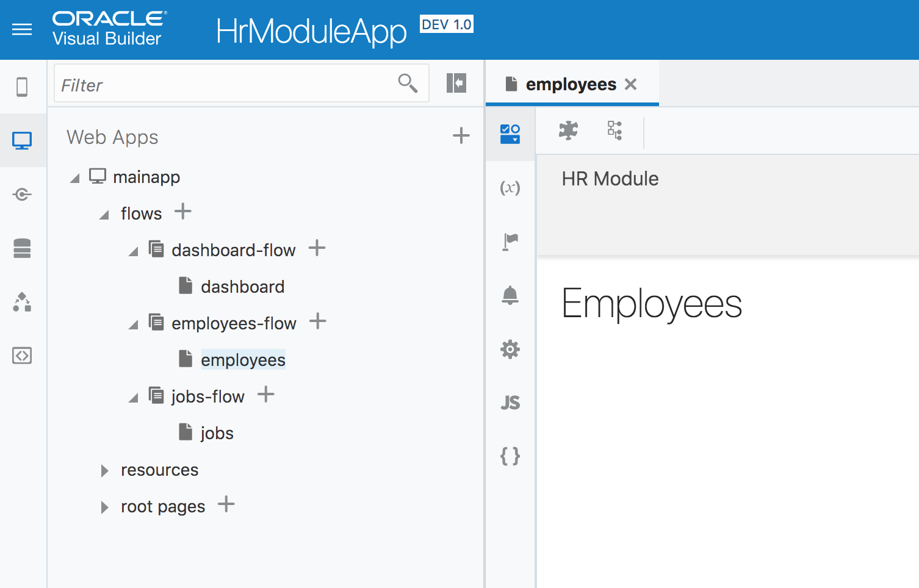Open the page Settings gear

510,349
